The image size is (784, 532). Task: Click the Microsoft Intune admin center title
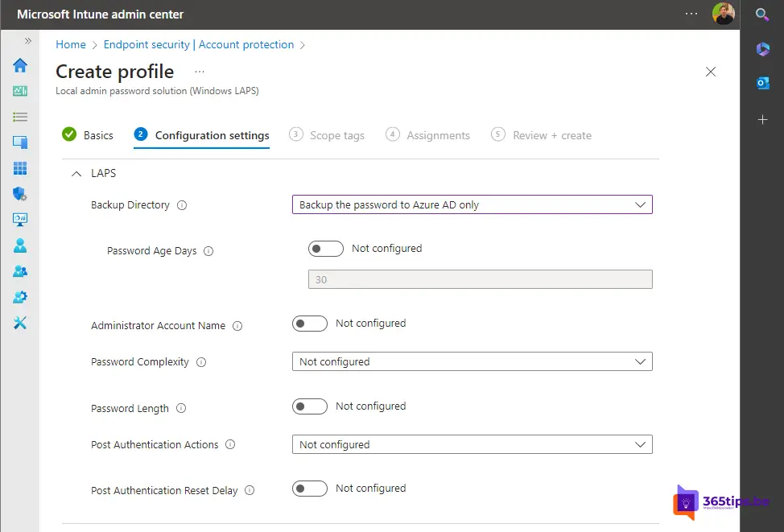point(100,14)
